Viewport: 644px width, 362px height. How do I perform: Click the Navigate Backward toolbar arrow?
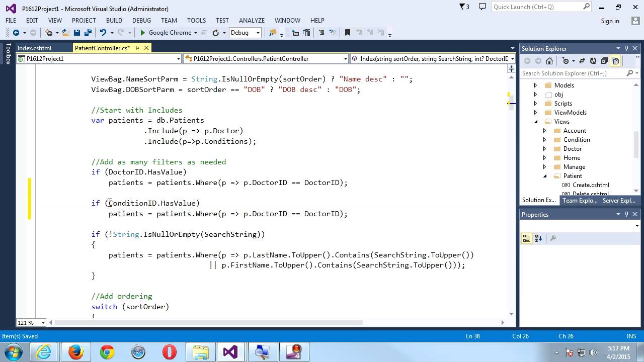(x=16, y=33)
